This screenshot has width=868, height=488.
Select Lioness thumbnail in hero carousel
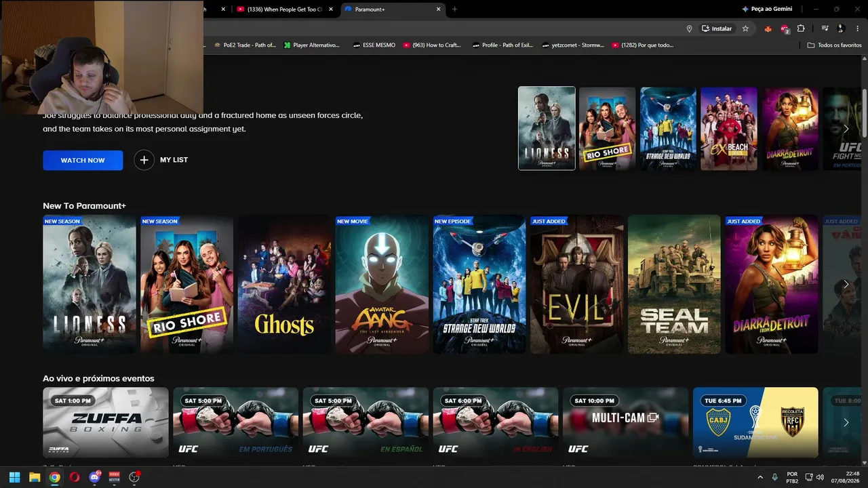point(547,128)
